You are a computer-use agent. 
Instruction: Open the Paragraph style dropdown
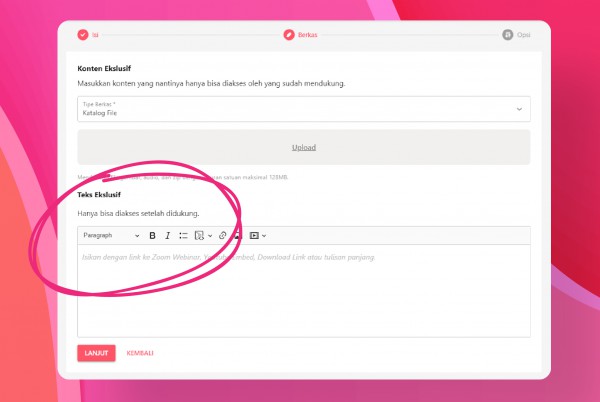pyautogui.click(x=111, y=236)
